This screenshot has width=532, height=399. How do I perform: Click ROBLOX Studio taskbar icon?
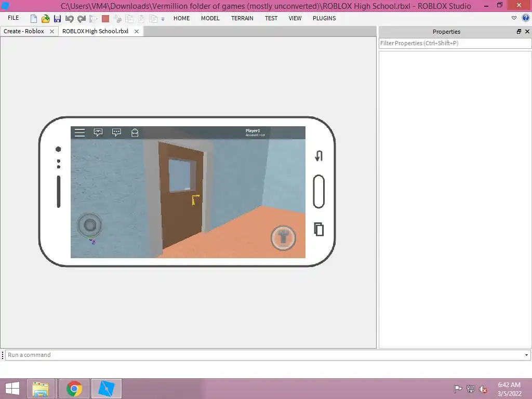106,389
